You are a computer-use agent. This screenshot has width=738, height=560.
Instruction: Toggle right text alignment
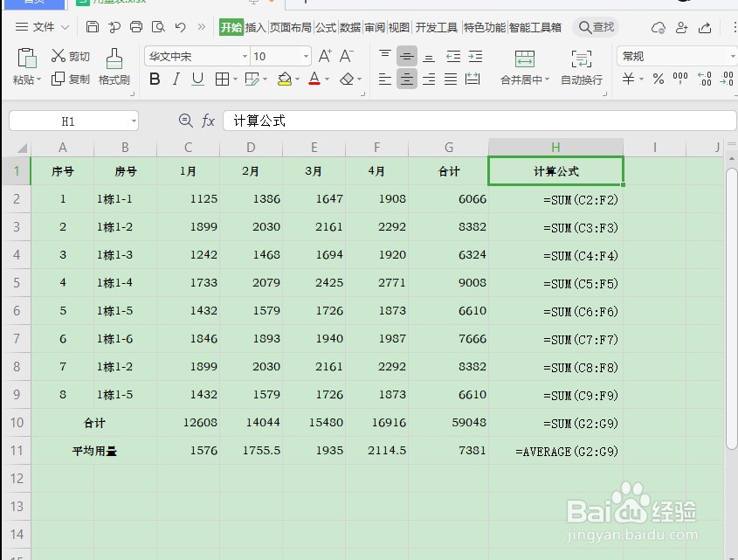pyautogui.click(x=429, y=79)
